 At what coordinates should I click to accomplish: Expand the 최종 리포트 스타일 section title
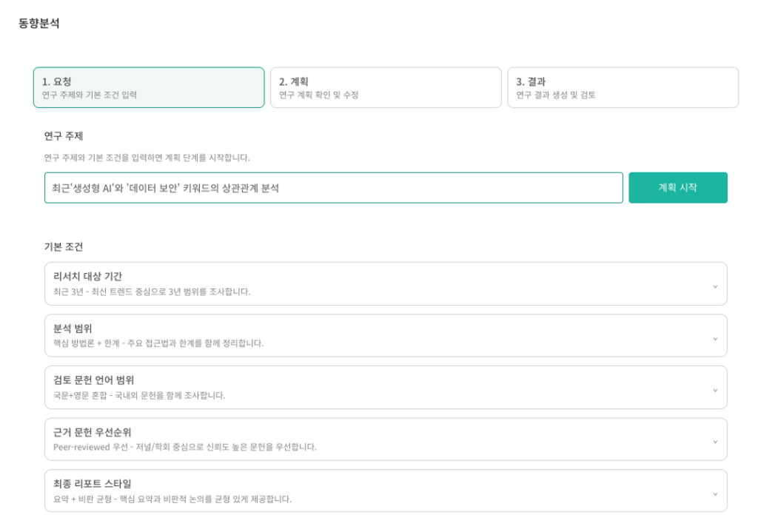[x=93, y=484]
